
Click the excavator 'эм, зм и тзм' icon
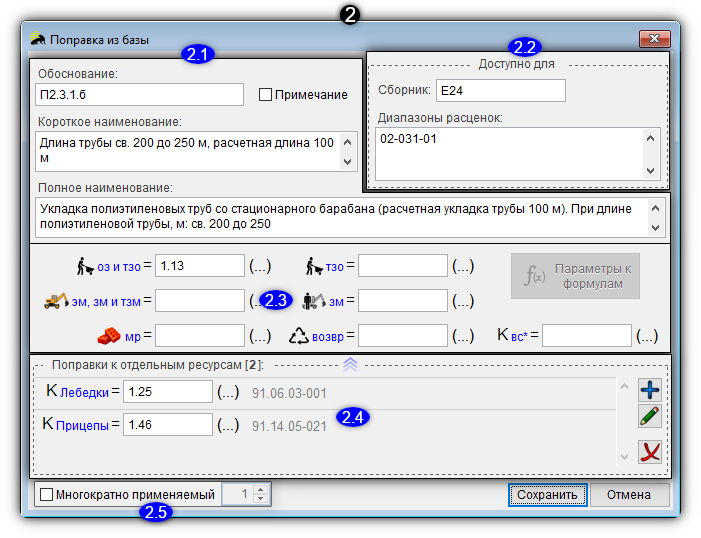click(56, 301)
